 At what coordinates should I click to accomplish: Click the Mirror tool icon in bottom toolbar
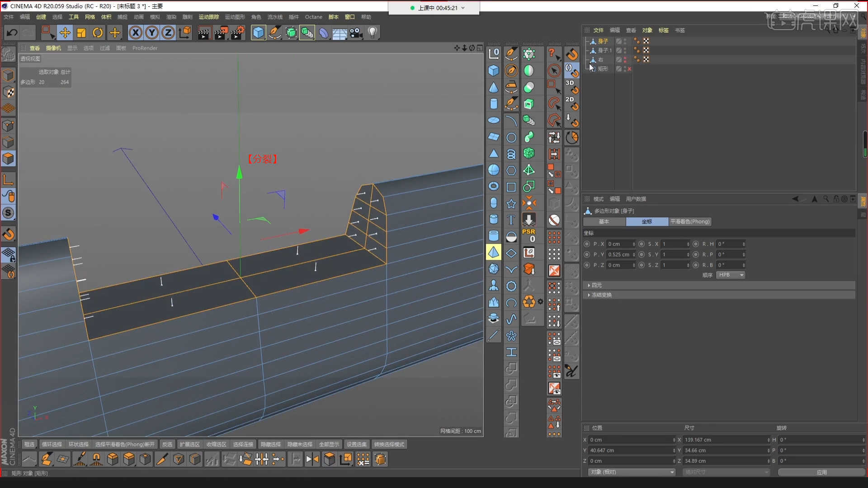point(312,459)
